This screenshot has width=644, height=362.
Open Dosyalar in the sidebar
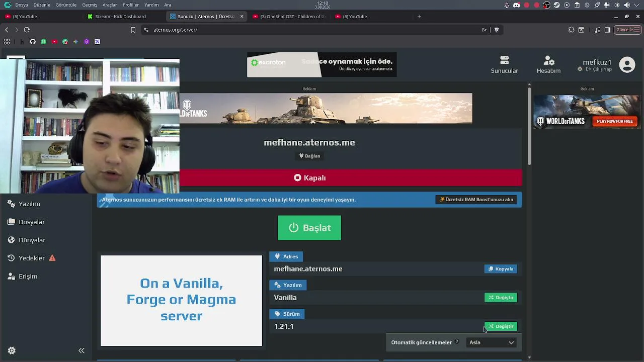[26, 222]
